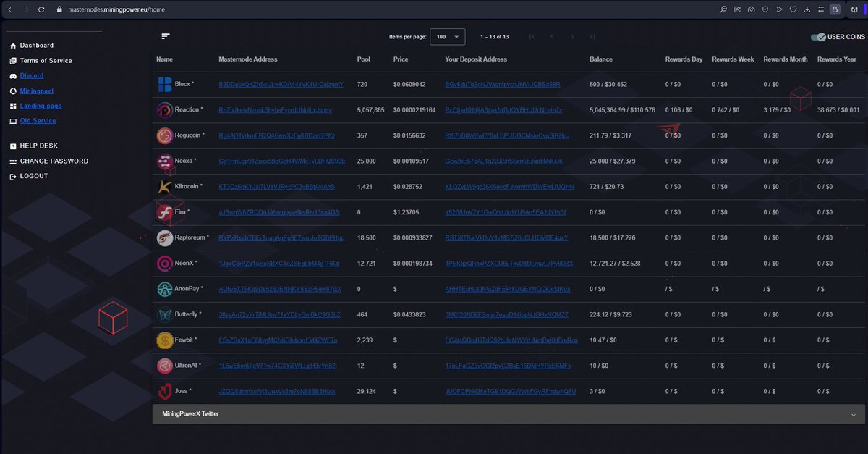Click the Rogucoin coin logo
The width and height of the screenshot is (868, 454).
coord(164,135)
